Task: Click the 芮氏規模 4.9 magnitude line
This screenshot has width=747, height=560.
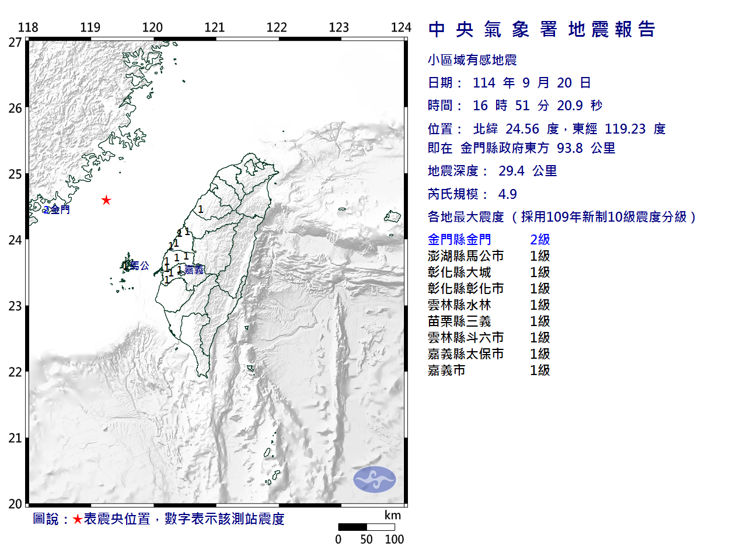Action: click(x=472, y=194)
